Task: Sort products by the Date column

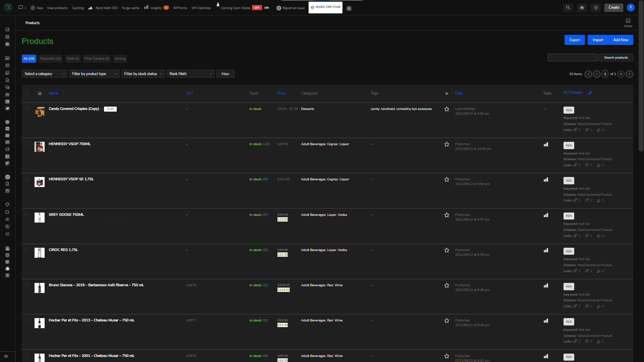Action: [x=459, y=93]
